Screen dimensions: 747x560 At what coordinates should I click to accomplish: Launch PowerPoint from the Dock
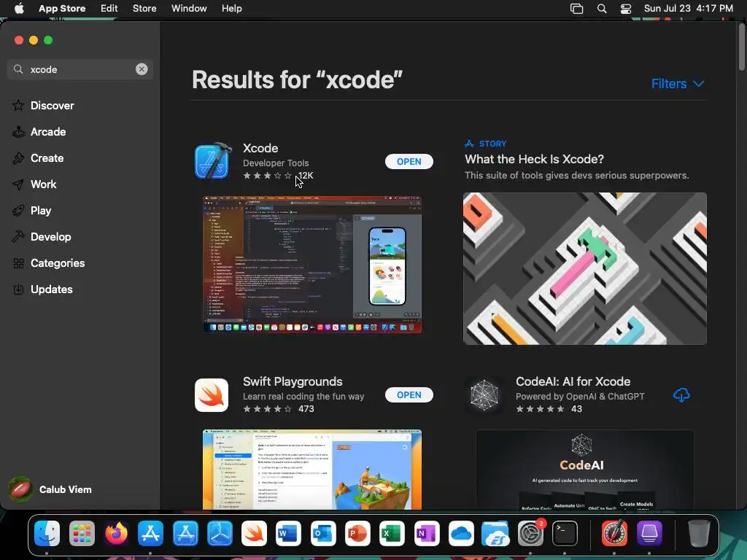(357, 533)
